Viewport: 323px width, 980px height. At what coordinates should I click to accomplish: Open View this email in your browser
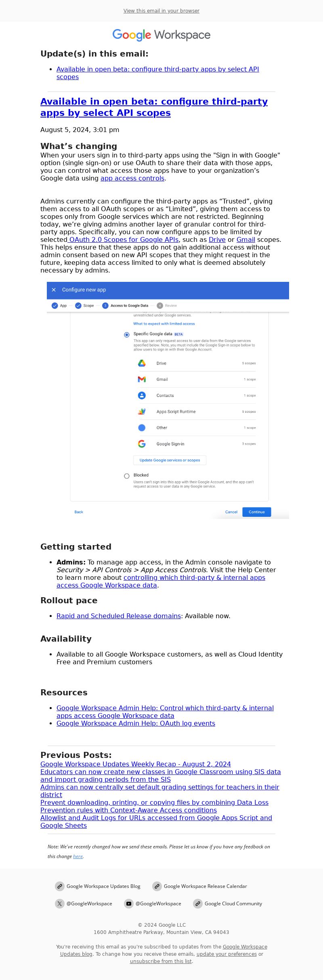click(x=161, y=11)
